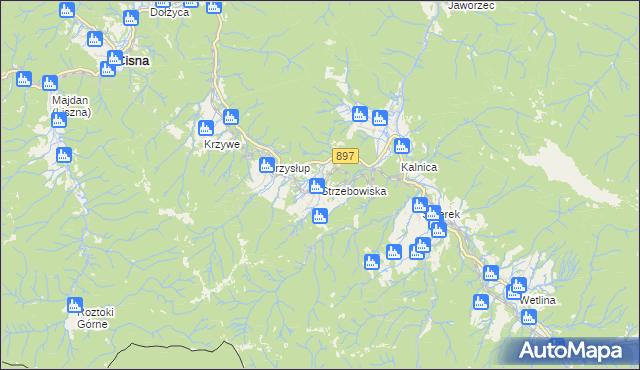Click the marker icon just below Wetlina label

[529, 317]
